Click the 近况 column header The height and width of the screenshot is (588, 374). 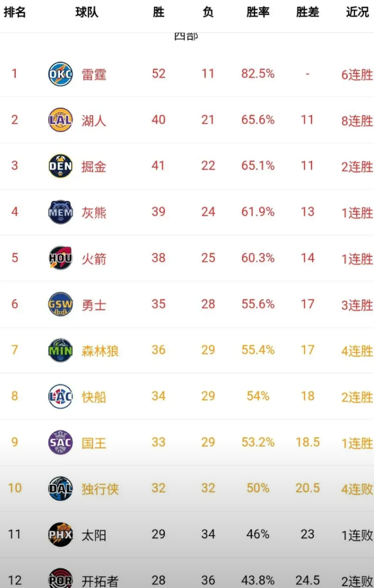[x=357, y=12]
